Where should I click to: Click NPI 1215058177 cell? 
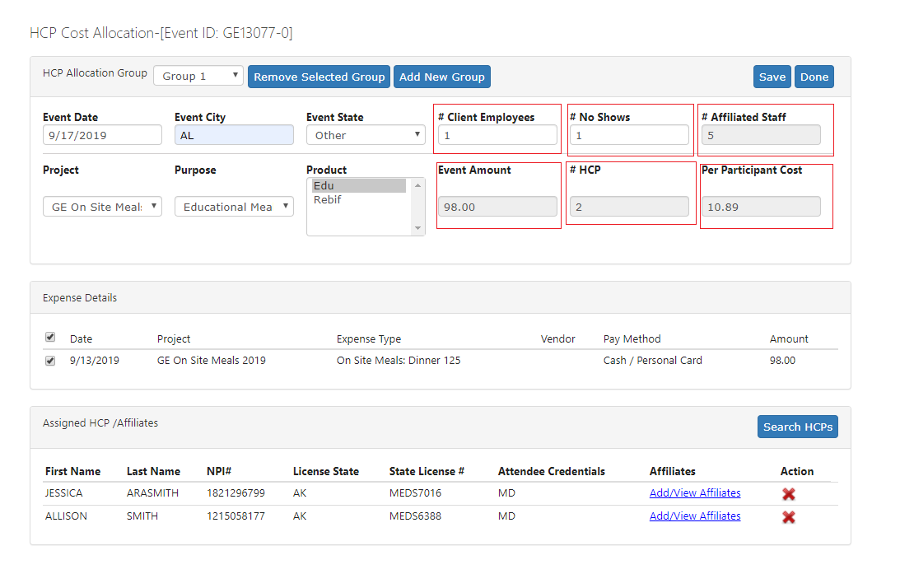(235, 516)
